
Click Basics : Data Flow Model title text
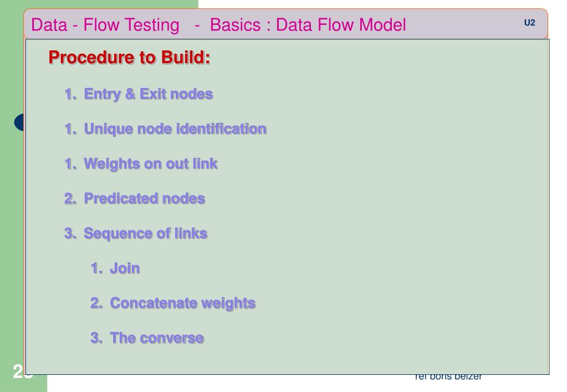pyautogui.click(x=308, y=25)
